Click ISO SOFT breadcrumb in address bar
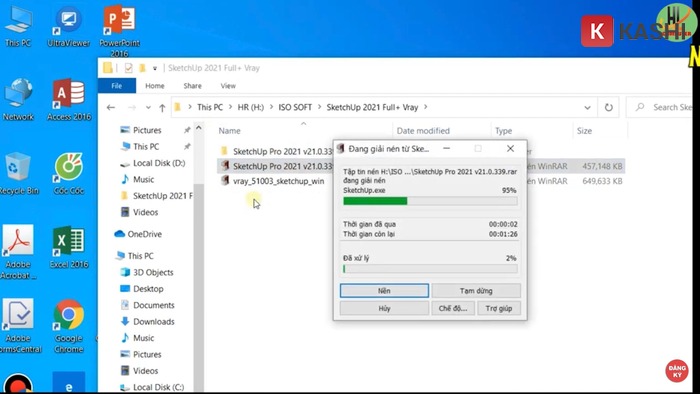The image size is (700, 394). point(295,107)
